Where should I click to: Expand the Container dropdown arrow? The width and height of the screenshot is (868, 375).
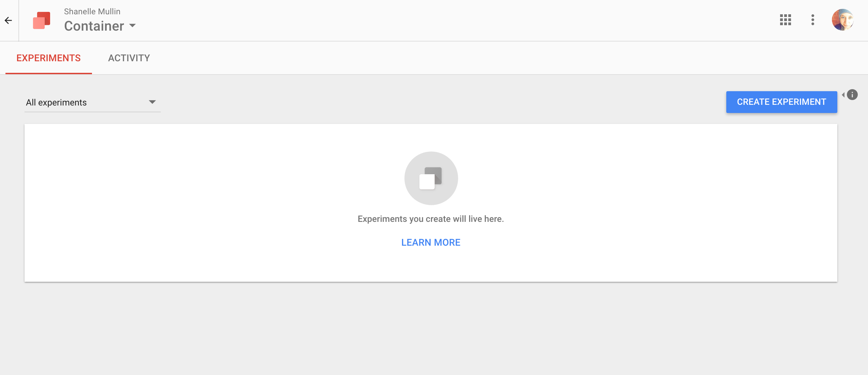[133, 26]
